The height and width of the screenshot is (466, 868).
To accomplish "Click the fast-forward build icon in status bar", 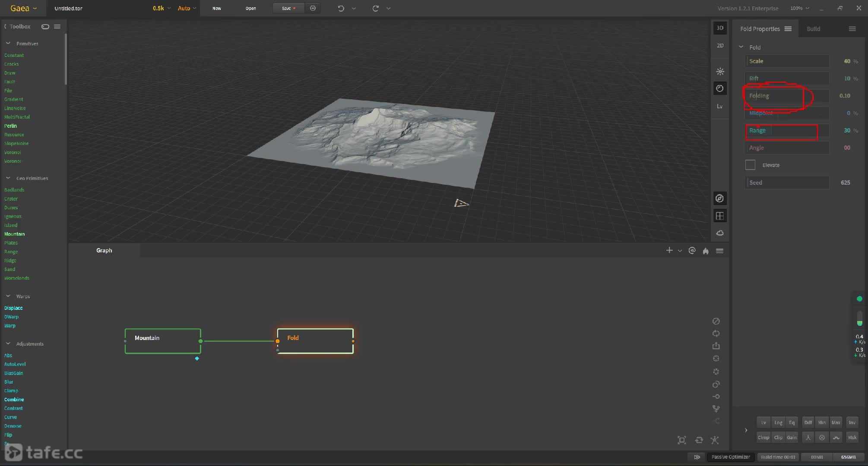I will click(697, 457).
